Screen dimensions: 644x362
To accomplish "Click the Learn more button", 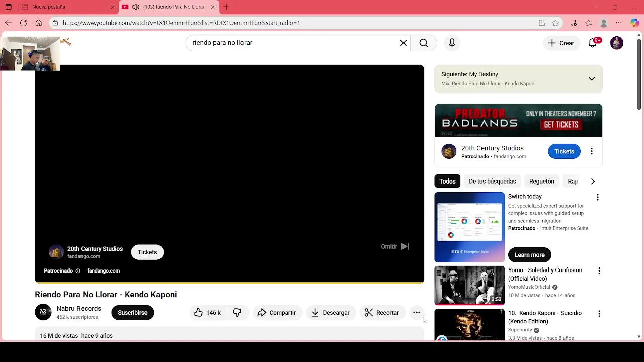I will [530, 255].
